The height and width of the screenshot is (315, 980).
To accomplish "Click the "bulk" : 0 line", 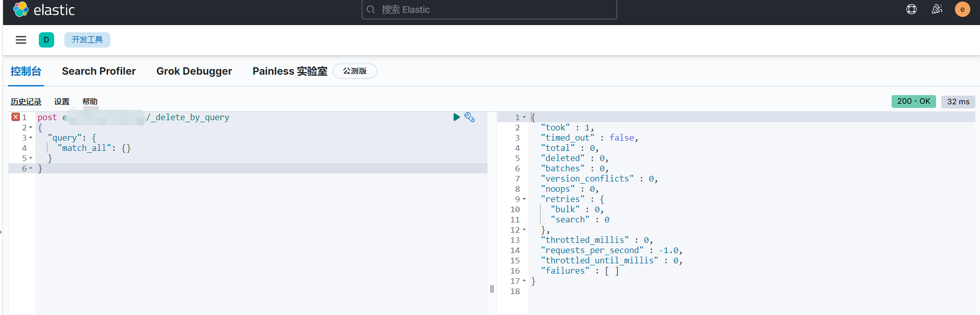I will 577,209.
